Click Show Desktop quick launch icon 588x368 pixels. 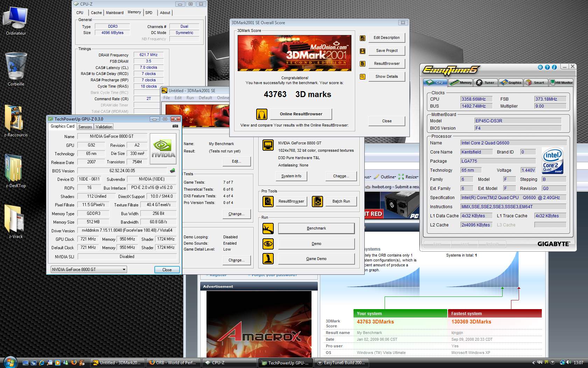26,363
